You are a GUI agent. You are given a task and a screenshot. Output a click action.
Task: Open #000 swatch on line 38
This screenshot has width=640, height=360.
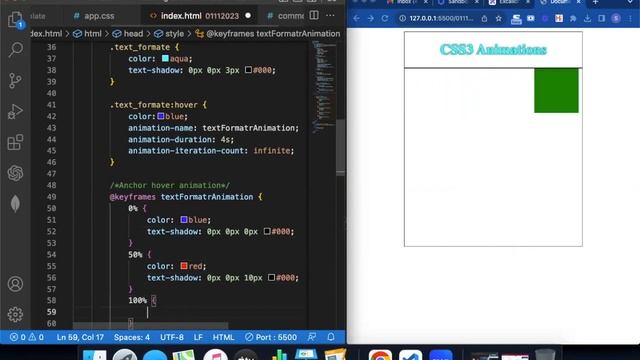248,70
